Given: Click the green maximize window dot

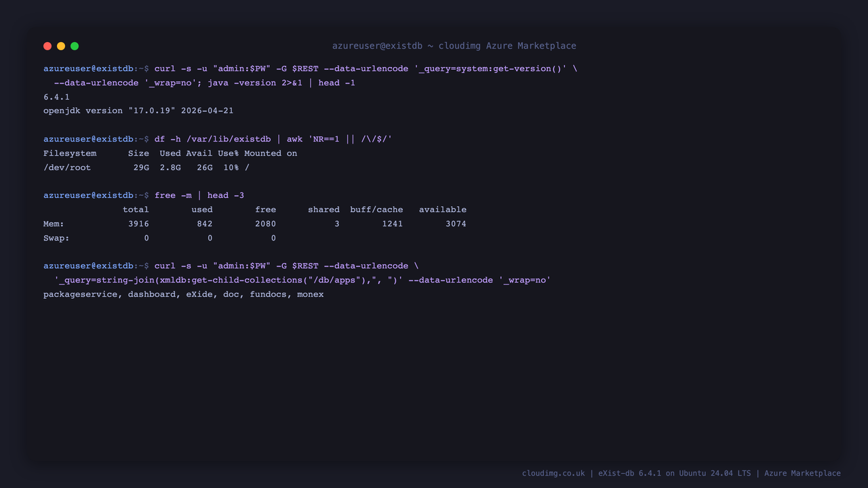Looking at the screenshot, I should (75, 46).
